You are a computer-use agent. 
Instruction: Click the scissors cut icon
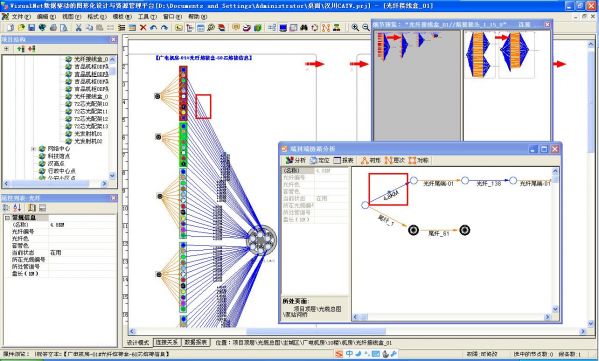[78, 28]
